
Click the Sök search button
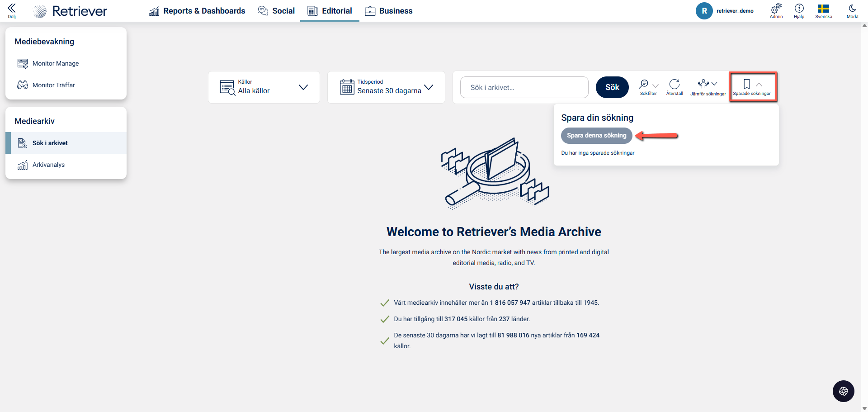(612, 87)
